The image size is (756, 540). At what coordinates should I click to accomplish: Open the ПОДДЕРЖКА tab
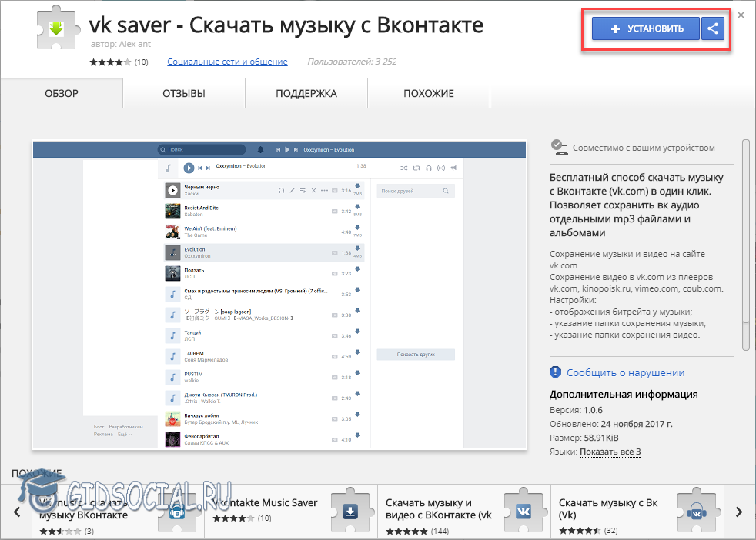(x=306, y=94)
